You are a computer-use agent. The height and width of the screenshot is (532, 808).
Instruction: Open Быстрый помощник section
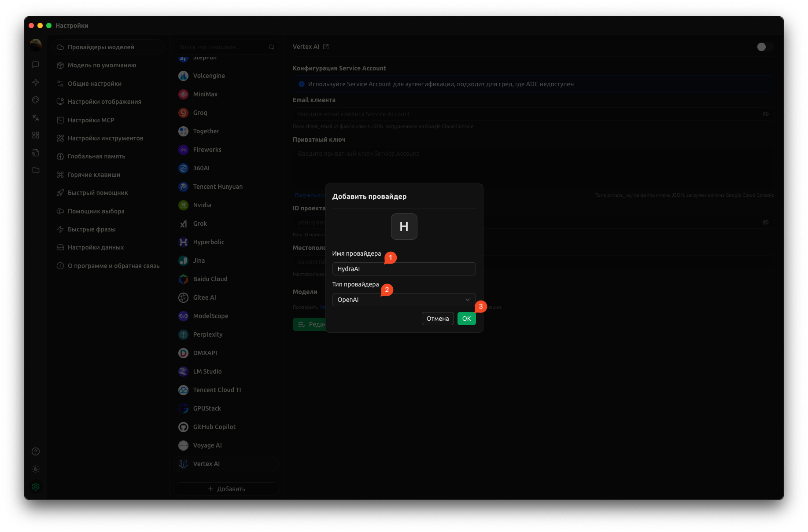click(108, 193)
